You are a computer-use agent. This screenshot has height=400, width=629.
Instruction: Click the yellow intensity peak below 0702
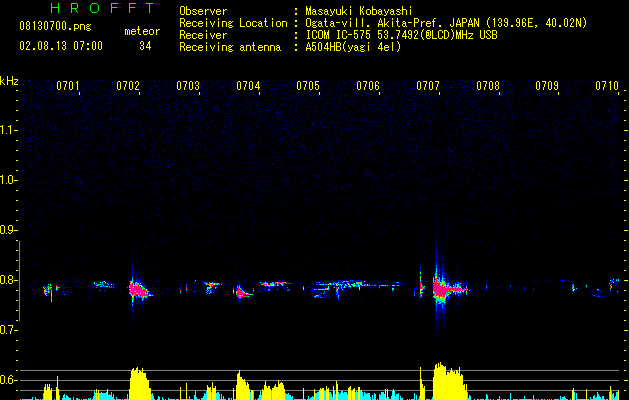pos(139,384)
